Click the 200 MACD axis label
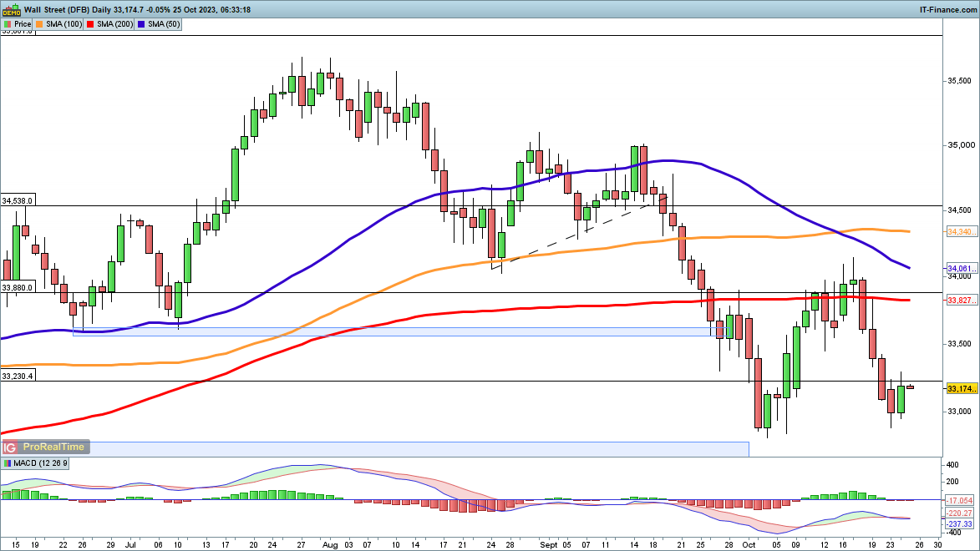 pos(953,482)
